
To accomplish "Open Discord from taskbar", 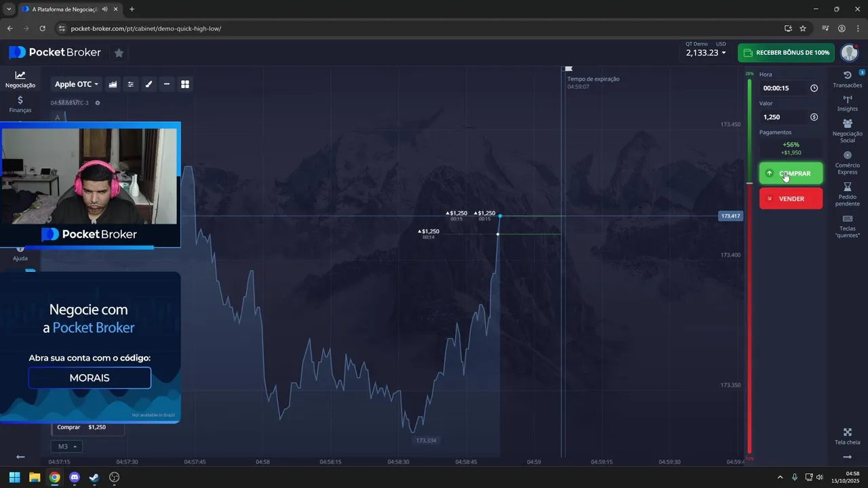I will tap(75, 477).
